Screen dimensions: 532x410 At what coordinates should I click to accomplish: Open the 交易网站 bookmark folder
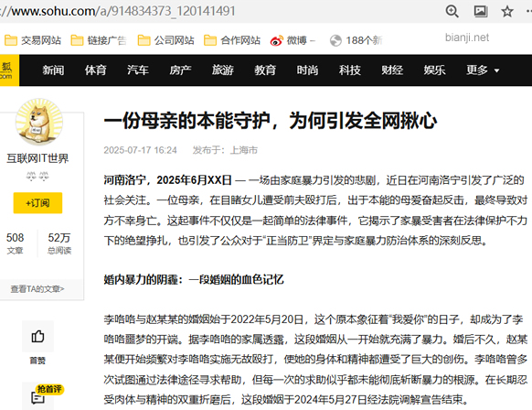[33, 40]
